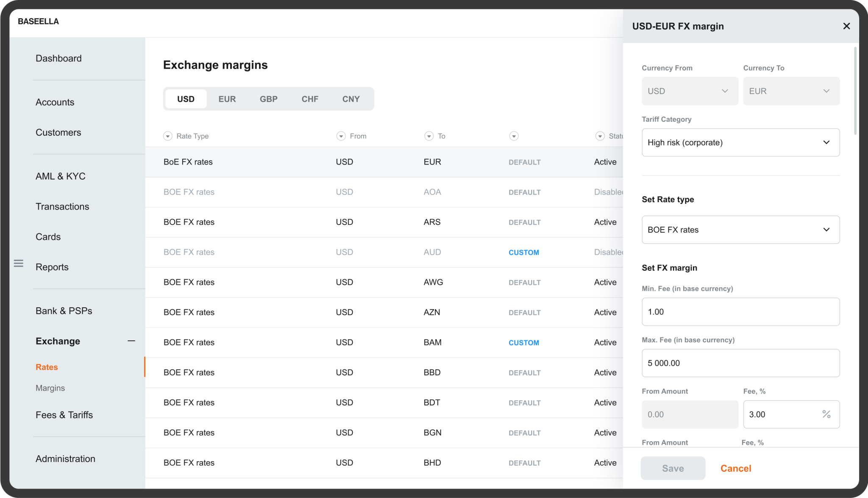The width and height of the screenshot is (868, 498).
Task: Open the From column filter icon
Action: (341, 136)
